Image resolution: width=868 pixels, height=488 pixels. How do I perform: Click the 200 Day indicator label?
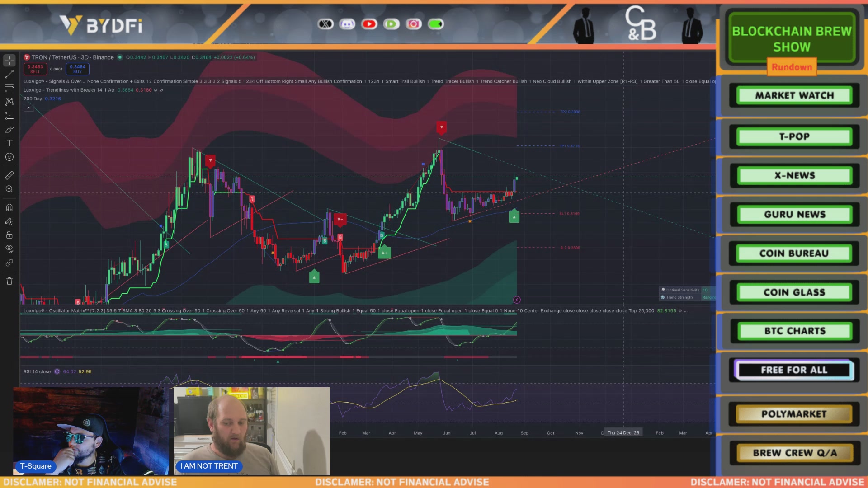pyautogui.click(x=33, y=99)
